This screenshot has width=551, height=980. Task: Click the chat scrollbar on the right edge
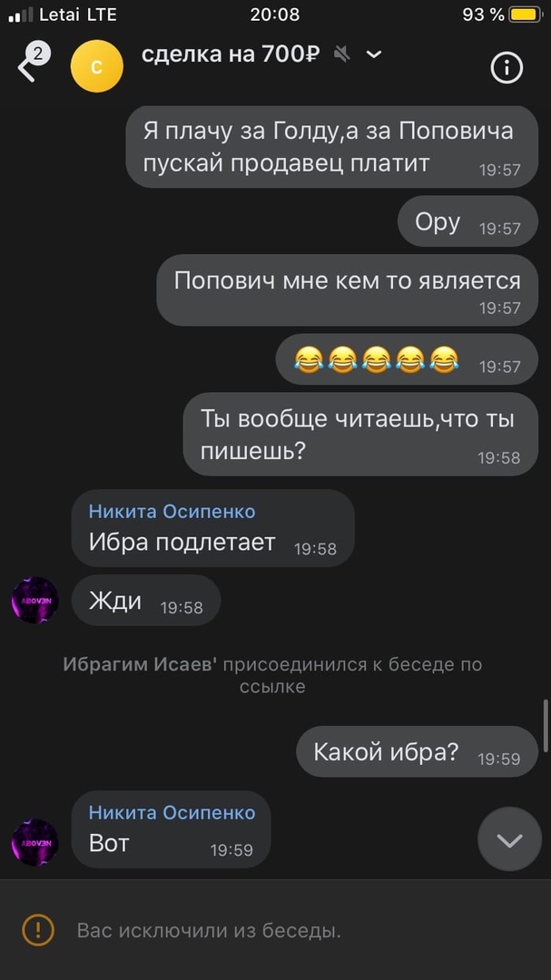[546, 725]
